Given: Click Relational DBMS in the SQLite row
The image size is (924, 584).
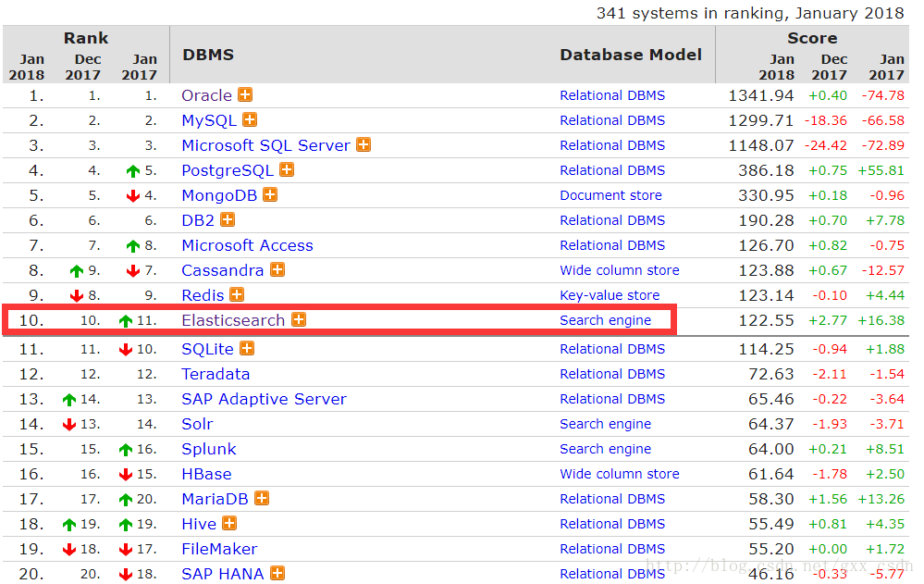Looking at the screenshot, I should tap(612, 349).
